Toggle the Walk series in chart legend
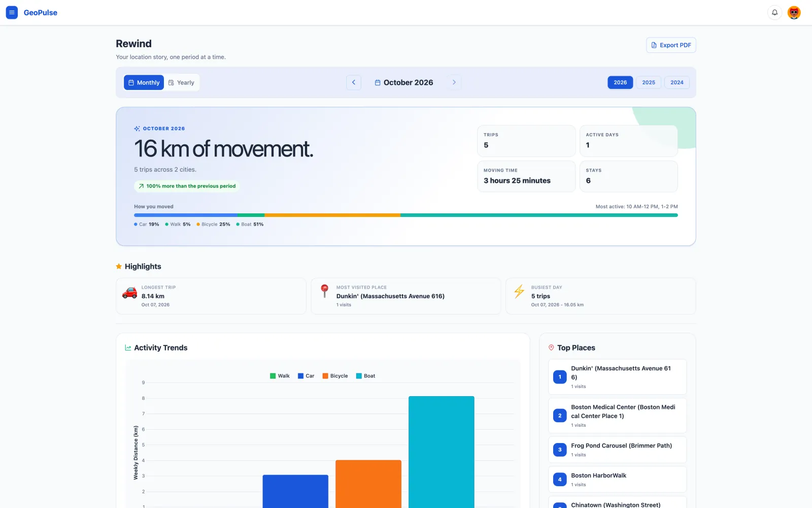Image resolution: width=812 pixels, height=508 pixels. (280, 376)
